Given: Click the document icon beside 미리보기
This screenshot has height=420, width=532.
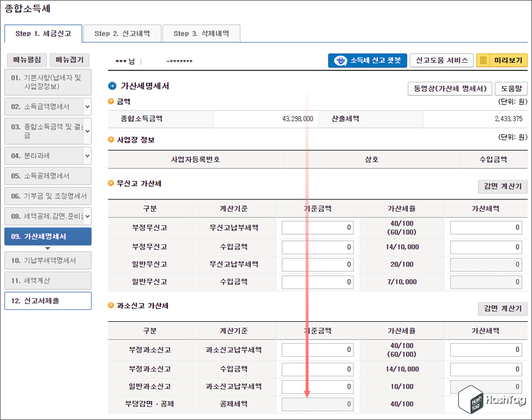Looking at the screenshot, I should coord(482,60).
